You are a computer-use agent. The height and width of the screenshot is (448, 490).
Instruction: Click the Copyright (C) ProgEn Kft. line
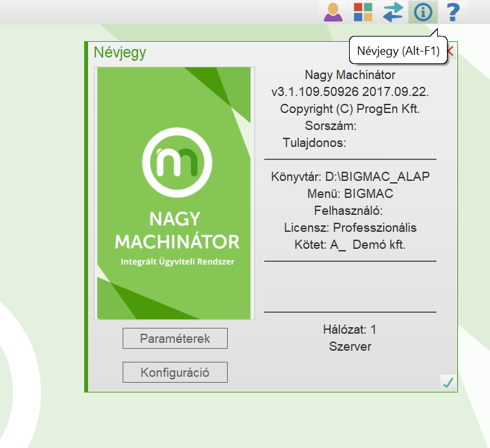pos(350,109)
